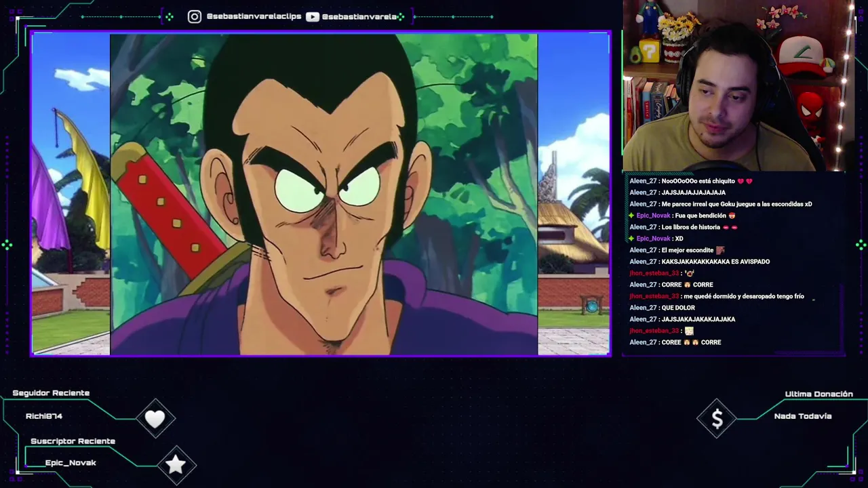Click the YouTube logo icon

(313, 16)
